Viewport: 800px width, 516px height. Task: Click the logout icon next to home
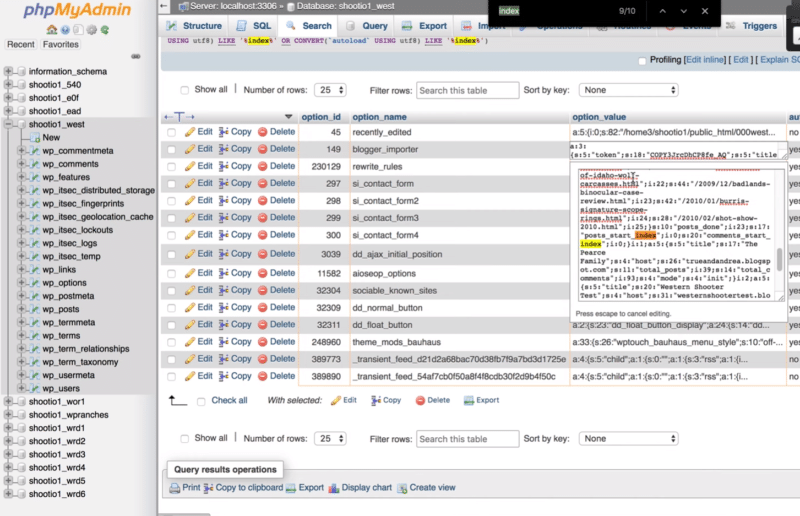click(65, 30)
